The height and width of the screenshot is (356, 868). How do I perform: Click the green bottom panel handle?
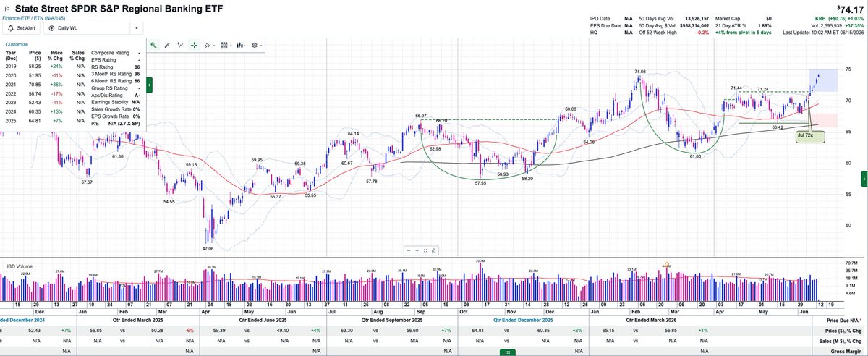509,352
